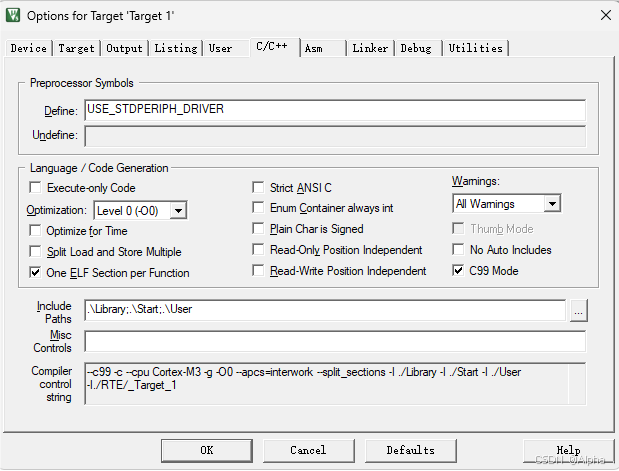The image size is (619, 471).
Task: Uncheck C99 Mode checkbox
Action: coord(458,270)
